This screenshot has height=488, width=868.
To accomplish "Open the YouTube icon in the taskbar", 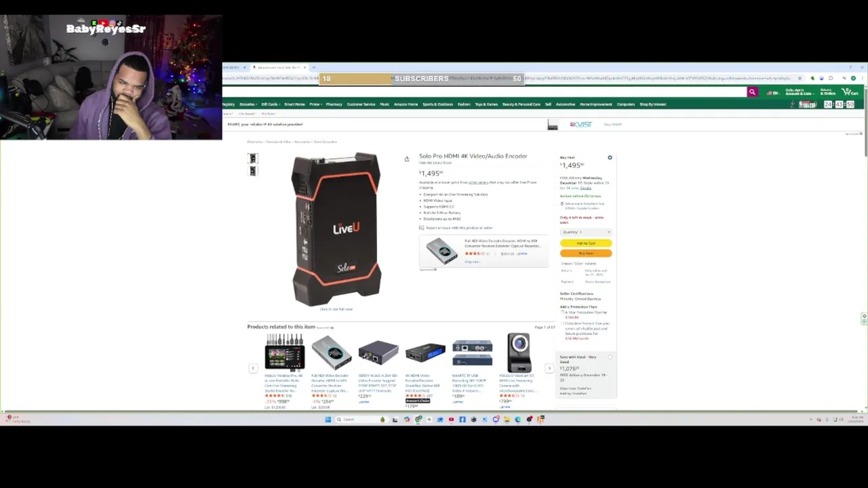I will (x=451, y=420).
